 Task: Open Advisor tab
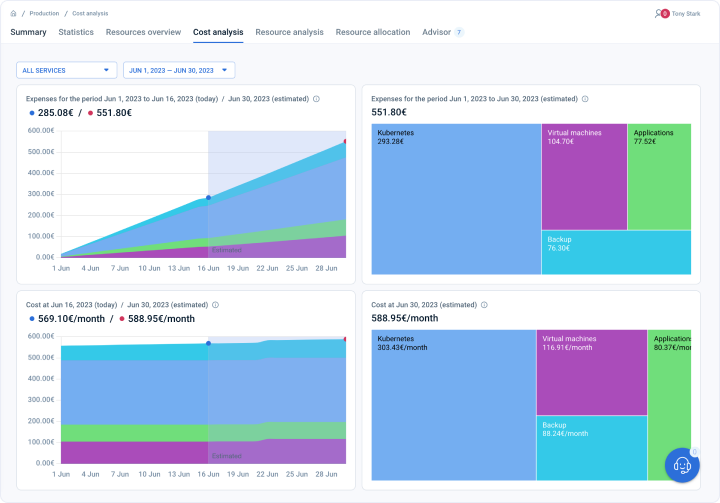coord(436,32)
